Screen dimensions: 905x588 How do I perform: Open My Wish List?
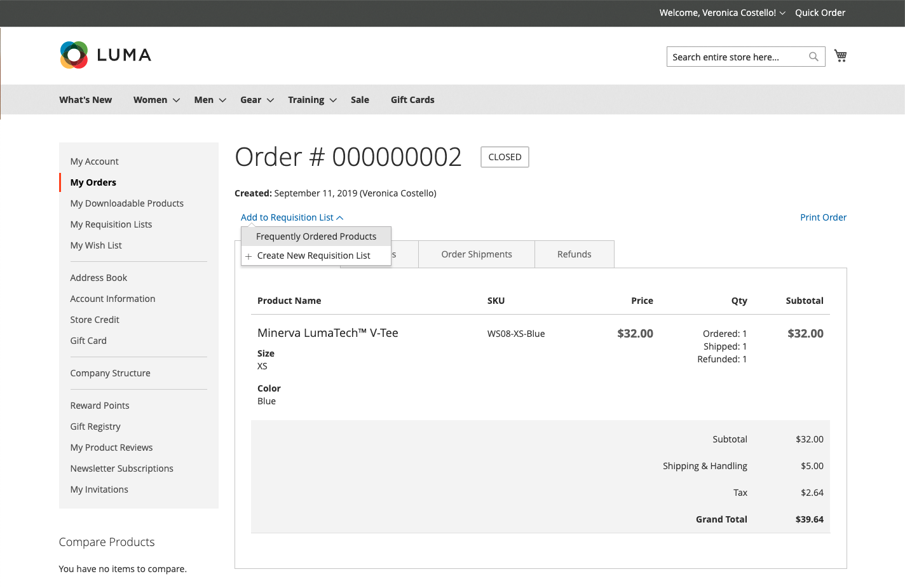[96, 245]
